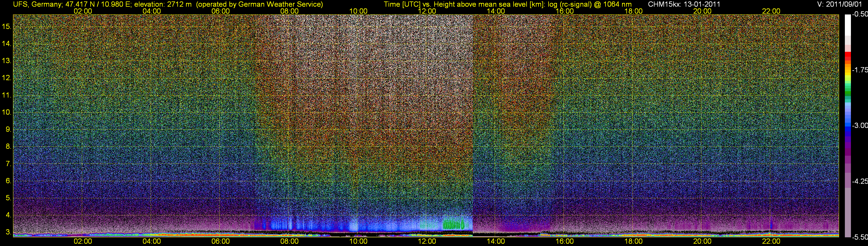Click '18:00' on the lower time axis
Image resolution: width=868 pixels, height=246 pixels.
[633, 241]
